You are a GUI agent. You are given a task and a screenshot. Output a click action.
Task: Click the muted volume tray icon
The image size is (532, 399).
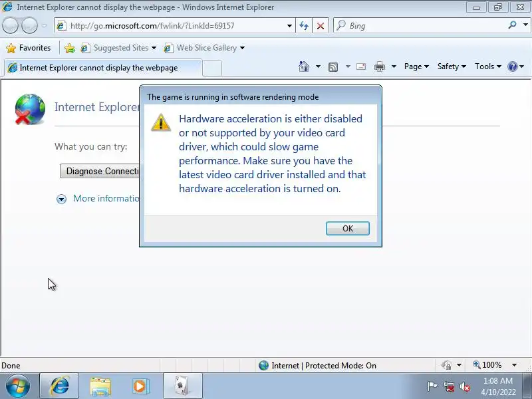point(464,386)
